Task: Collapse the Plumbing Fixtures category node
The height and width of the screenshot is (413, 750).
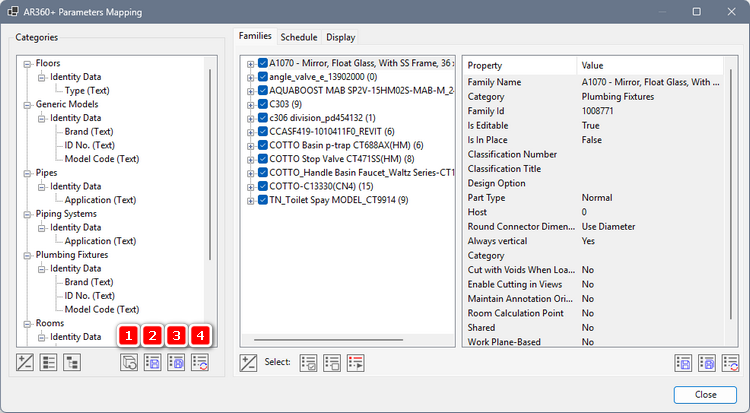Action: click(x=27, y=256)
